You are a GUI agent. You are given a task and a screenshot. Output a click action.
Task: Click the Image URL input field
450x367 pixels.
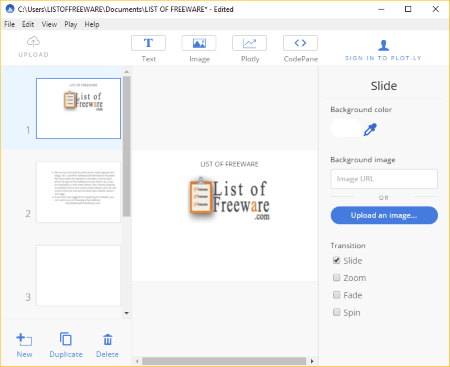click(x=384, y=179)
